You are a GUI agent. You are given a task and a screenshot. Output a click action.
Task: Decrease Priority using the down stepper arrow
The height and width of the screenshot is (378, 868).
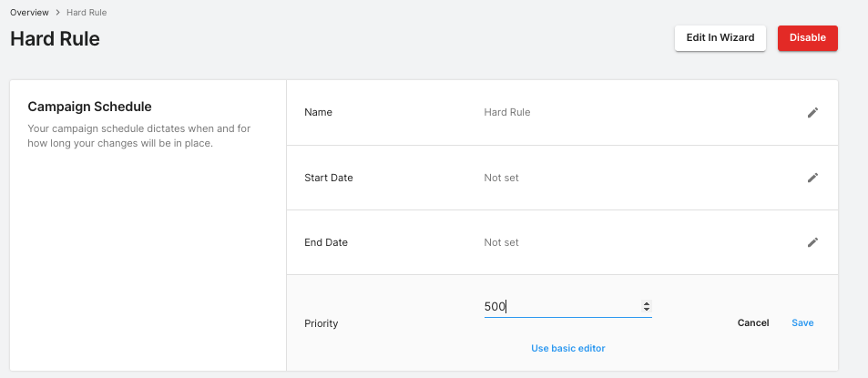coord(646,310)
